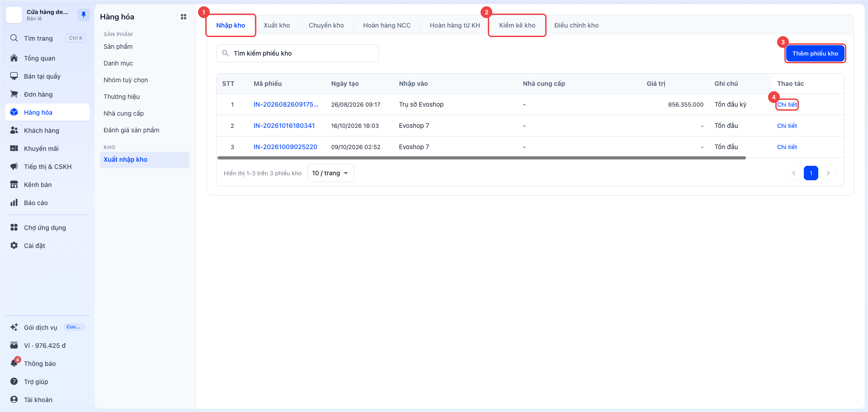868x412 pixels.
Task: Open the Ví wallet icon
Action: point(14,345)
